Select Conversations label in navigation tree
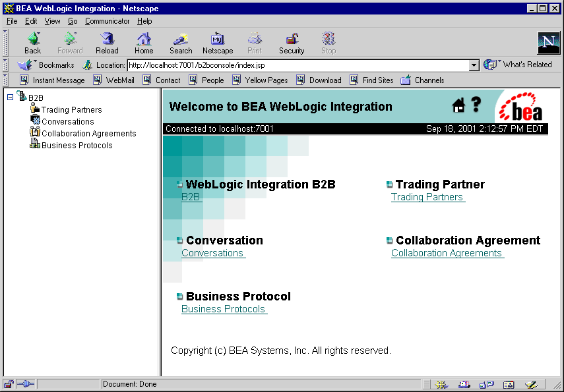This screenshot has width=564, height=392. 68,121
